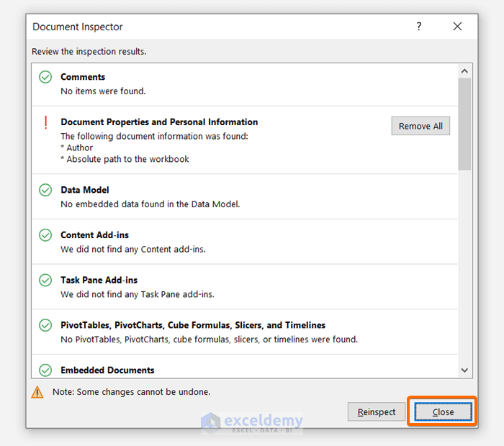This screenshot has height=446, width=504.
Task: Click the green checkmark beside Content Add-ins
Action: point(45,235)
